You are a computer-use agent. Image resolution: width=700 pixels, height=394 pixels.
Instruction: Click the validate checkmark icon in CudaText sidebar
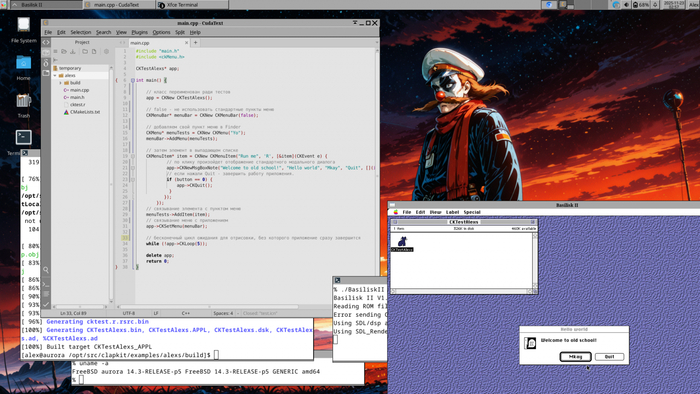[46, 304]
